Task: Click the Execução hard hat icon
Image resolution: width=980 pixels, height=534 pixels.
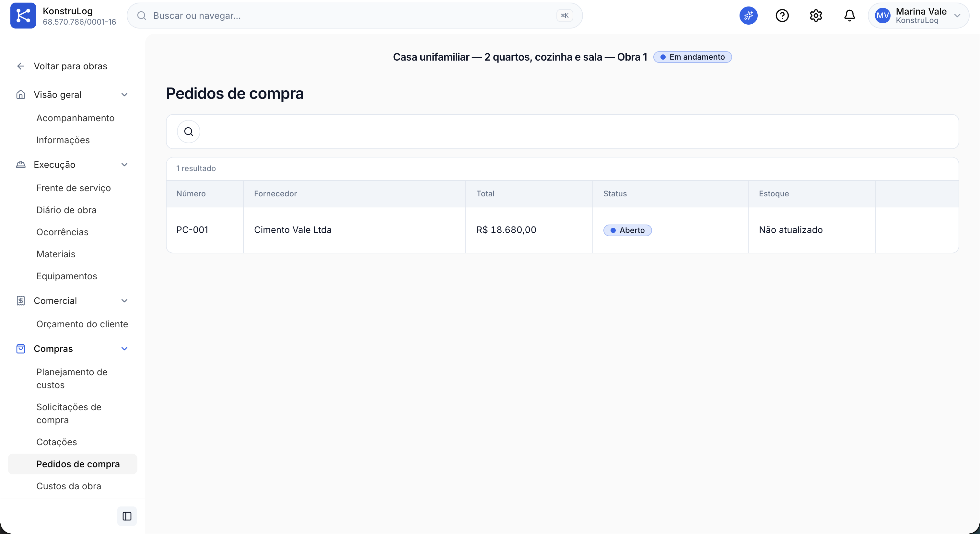Action: 20,164
